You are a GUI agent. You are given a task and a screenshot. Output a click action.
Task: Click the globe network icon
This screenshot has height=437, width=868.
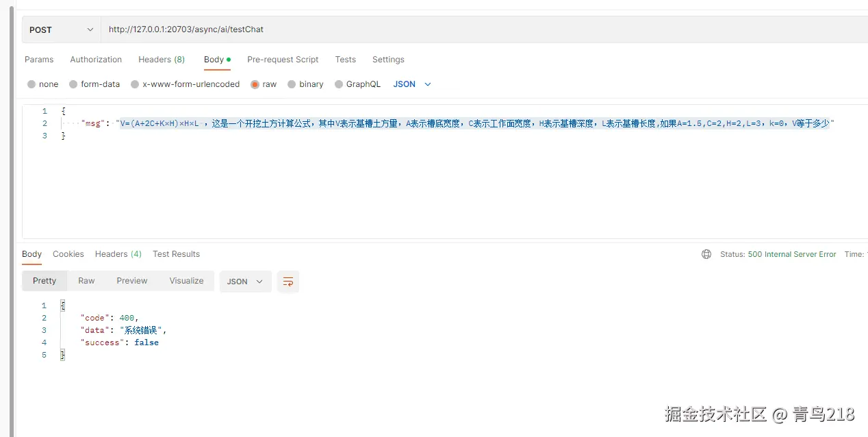[x=706, y=254]
